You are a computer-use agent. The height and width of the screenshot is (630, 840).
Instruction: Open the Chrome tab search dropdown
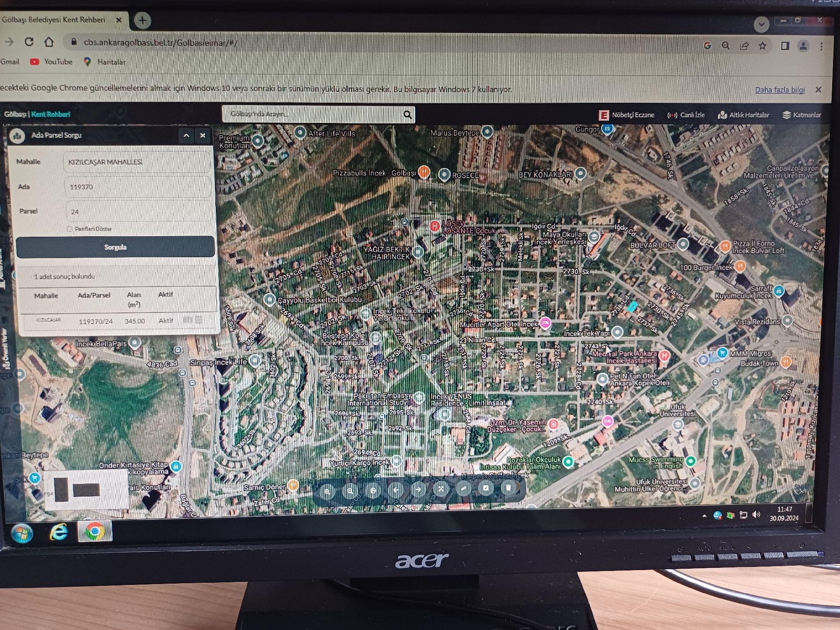(x=761, y=24)
